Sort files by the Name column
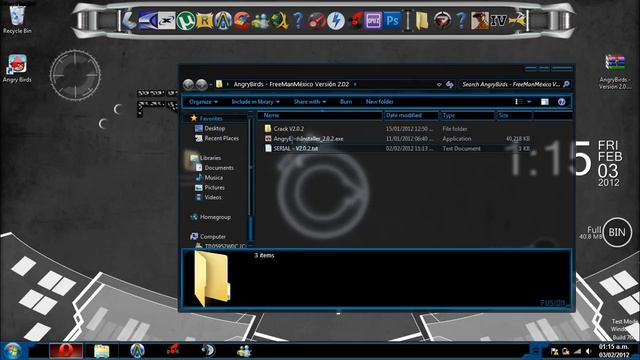Screen dimensions: 640x360 coord(320,116)
